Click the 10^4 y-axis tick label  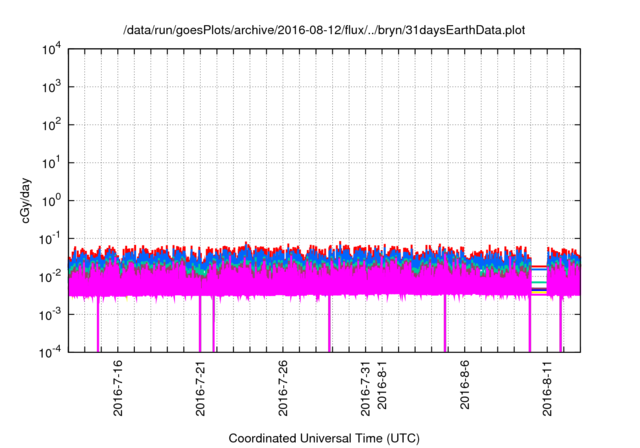point(52,50)
